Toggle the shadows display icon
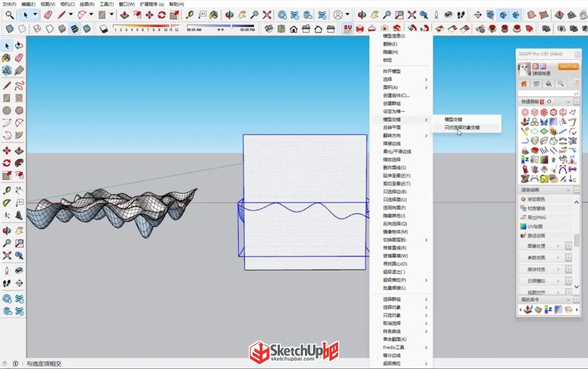 (x=103, y=29)
